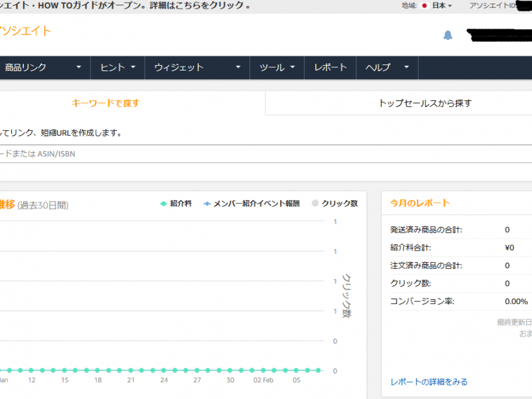Expand the 商品リンク dropdown arrow

[x=78, y=67]
